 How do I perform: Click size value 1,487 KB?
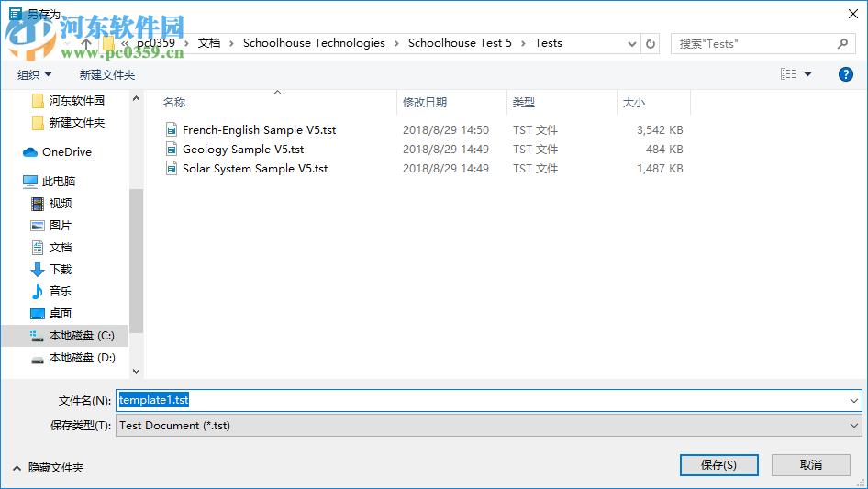(x=660, y=169)
